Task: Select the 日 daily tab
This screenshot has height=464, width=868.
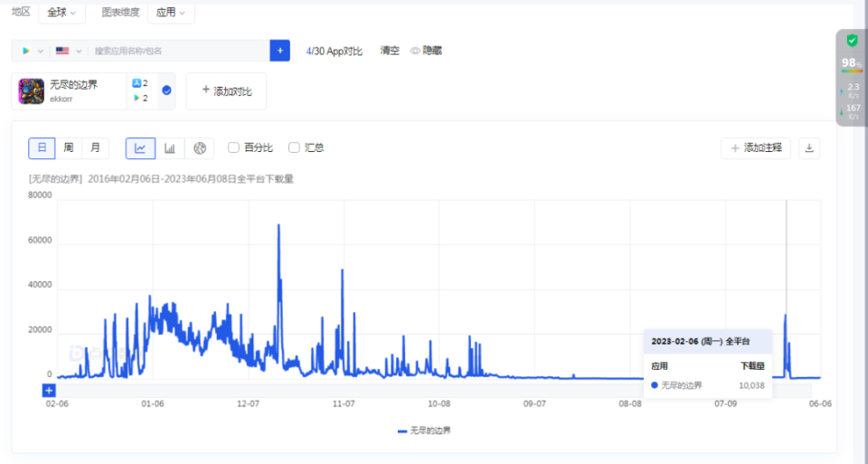Action: pyautogui.click(x=42, y=148)
